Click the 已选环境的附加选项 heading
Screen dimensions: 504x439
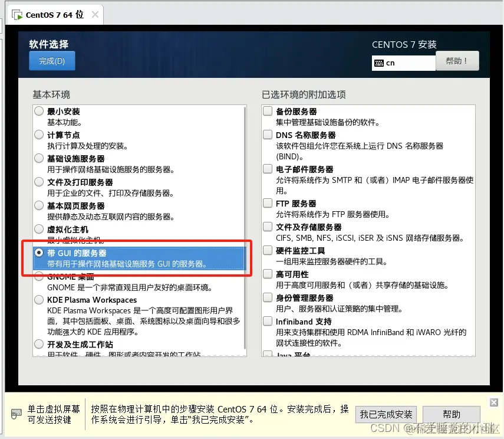(304, 94)
